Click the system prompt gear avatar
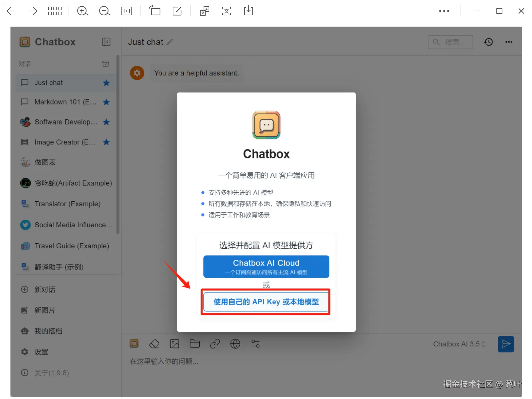The width and height of the screenshot is (532, 399). pos(137,73)
